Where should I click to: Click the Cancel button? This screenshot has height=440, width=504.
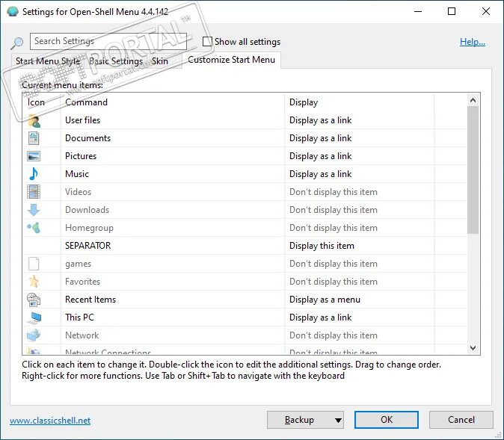(461, 420)
